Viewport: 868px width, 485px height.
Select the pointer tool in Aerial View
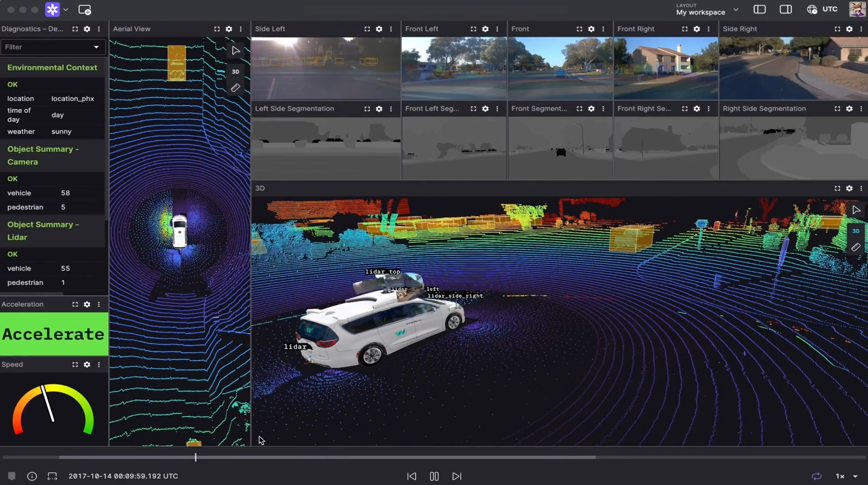235,51
